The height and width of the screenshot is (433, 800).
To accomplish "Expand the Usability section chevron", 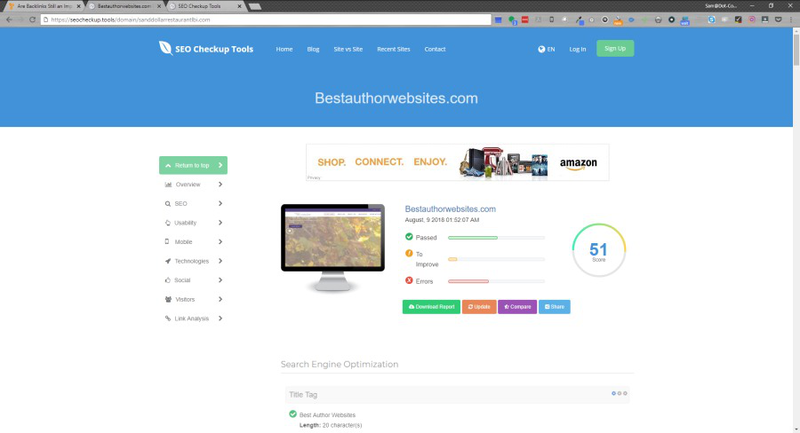I will [x=220, y=223].
